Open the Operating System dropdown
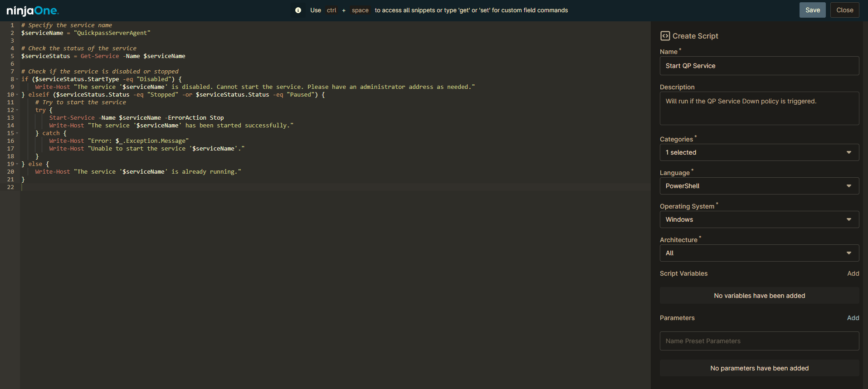The image size is (868, 389). (x=759, y=219)
